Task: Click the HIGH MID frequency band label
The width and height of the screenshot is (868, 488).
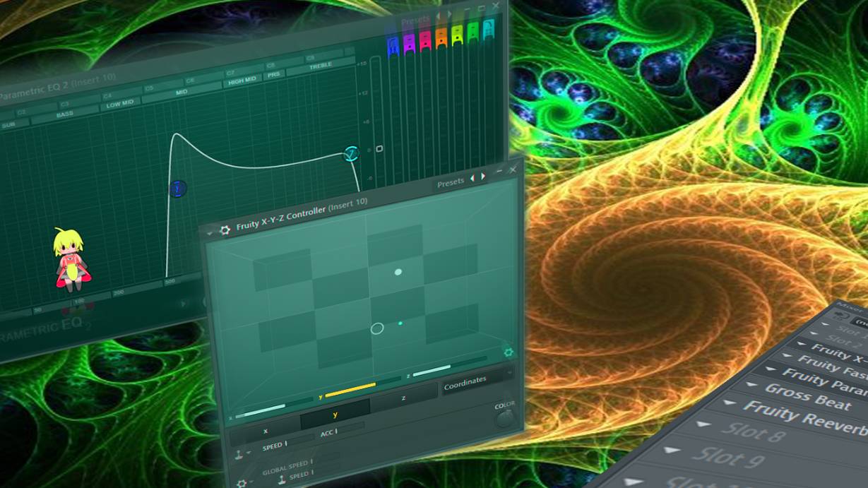Action: [242, 81]
